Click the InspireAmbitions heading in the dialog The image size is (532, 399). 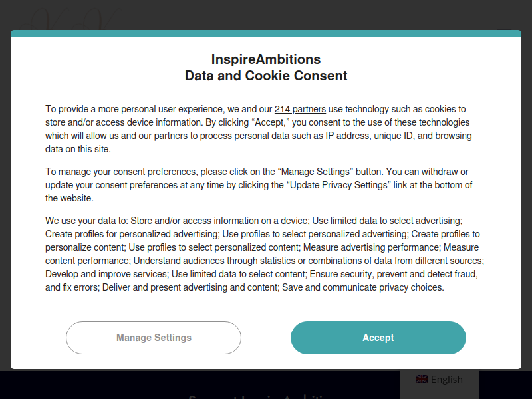point(266,59)
